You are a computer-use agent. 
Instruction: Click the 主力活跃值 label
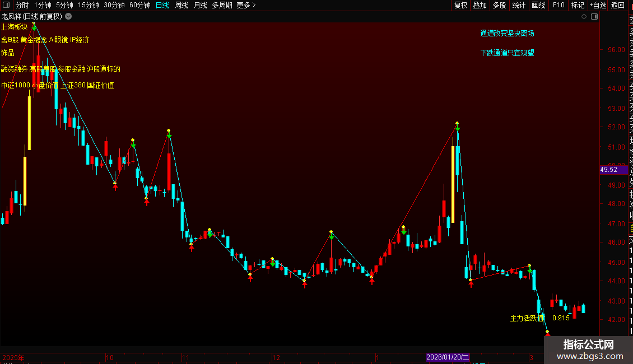[x=527, y=319]
